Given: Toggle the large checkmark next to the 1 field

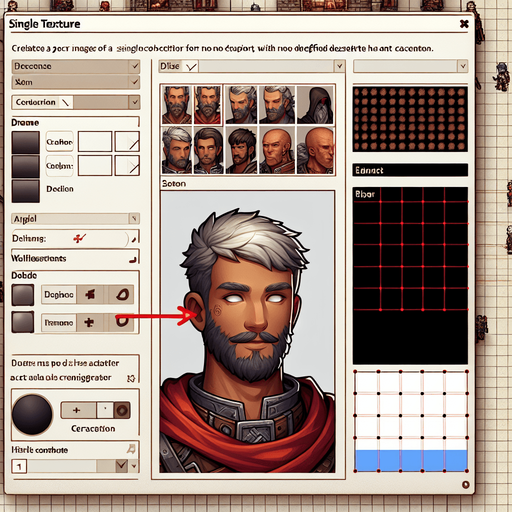Looking at the screenshot, I should (122, 465).
